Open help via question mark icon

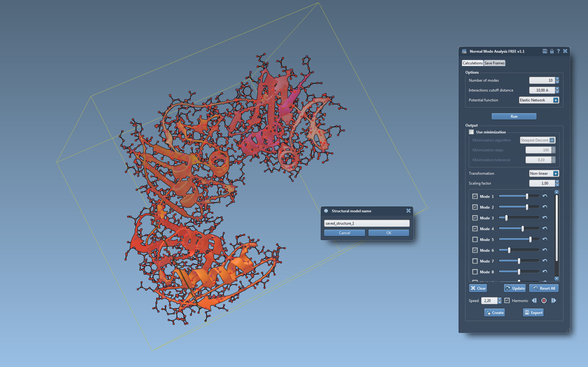558,51
